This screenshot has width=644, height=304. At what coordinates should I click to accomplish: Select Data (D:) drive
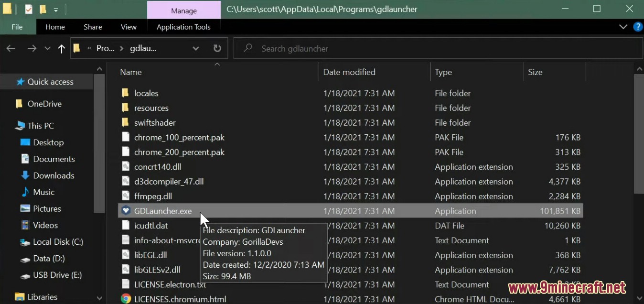click(x=49, y=259)
